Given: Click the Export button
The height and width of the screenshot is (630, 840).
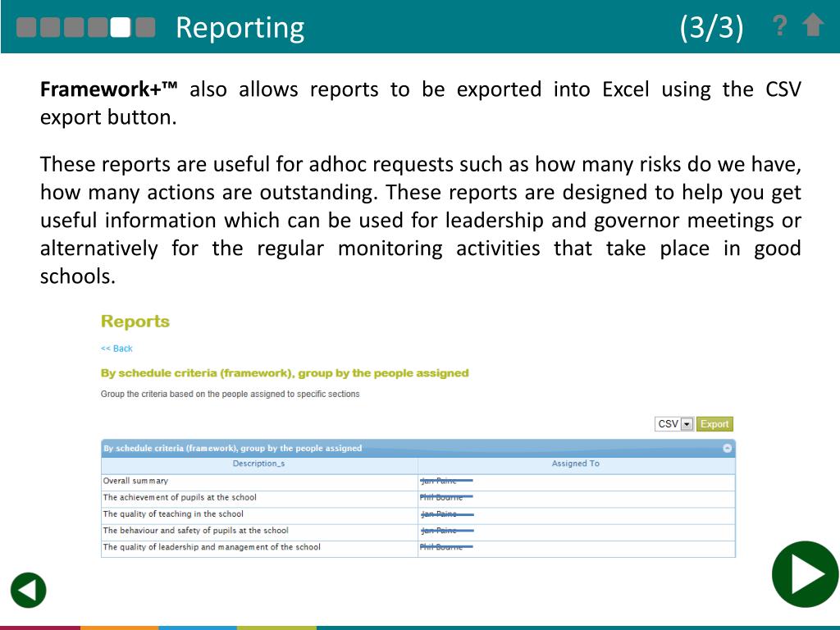Looking at the screenshot, I should (x=714, y=424).
